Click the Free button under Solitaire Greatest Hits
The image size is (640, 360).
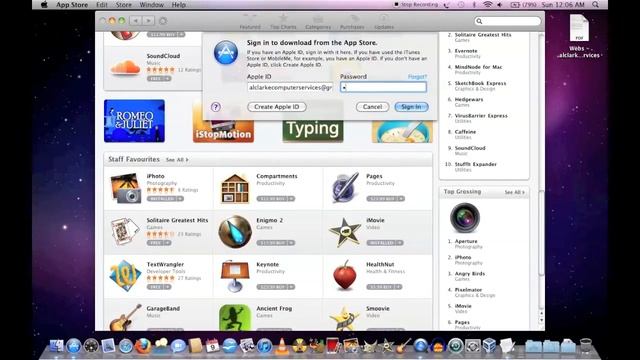[159, 243]
